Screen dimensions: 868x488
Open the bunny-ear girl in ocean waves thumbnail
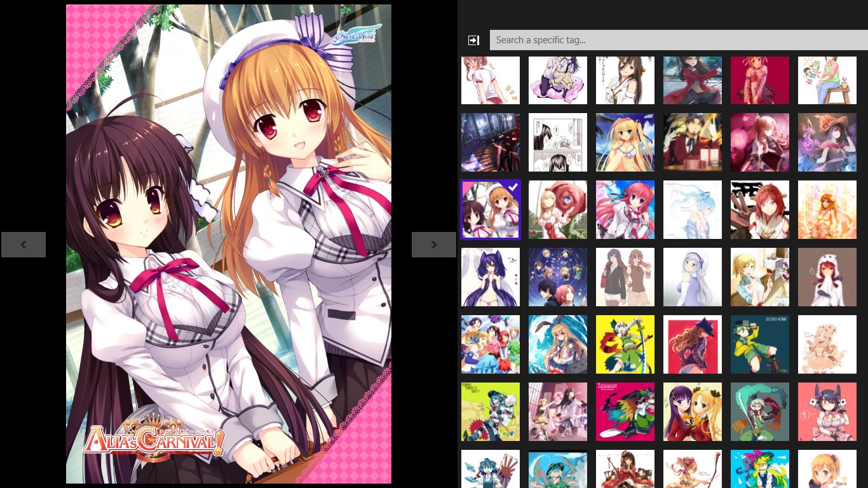point(557,344)
